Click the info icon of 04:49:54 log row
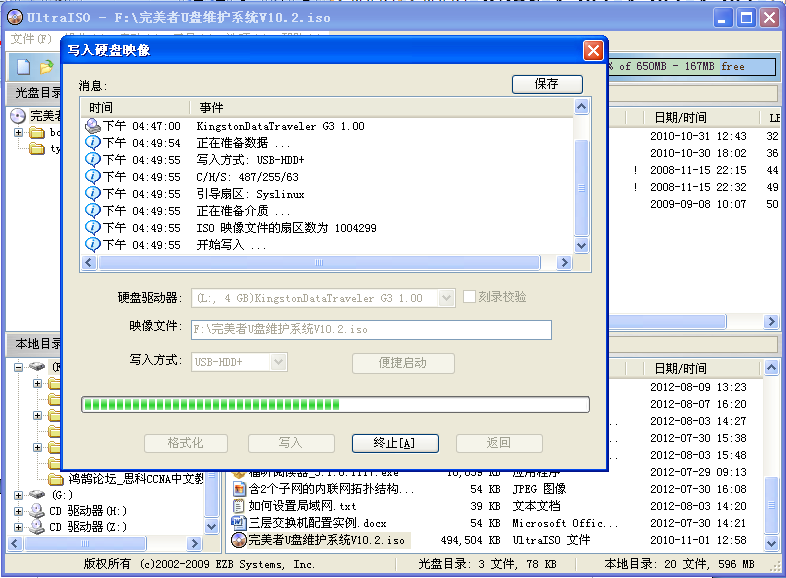Screen dimensions: 786x578 point(92,143)
